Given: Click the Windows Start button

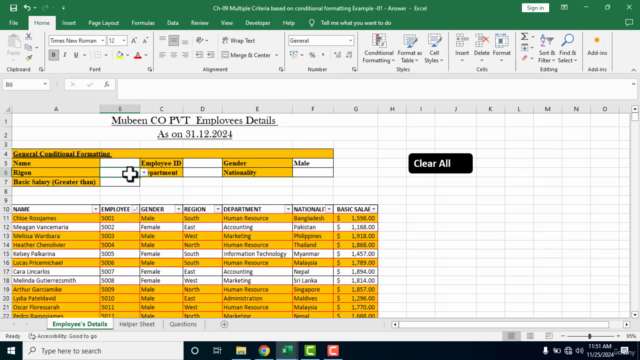Looking at the screenshot, I should (11, 351).
